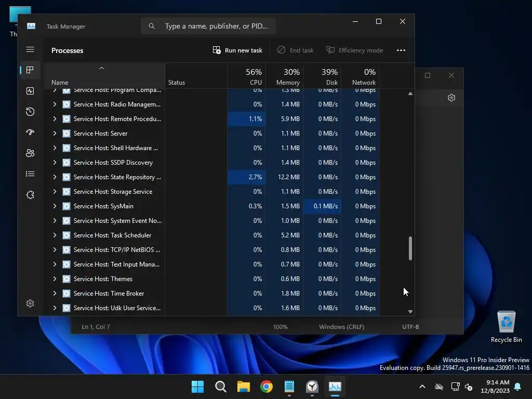This screenshot has width=532, height=399.
Task: Open the Details page icon
Action: click(x=30, y=174)
